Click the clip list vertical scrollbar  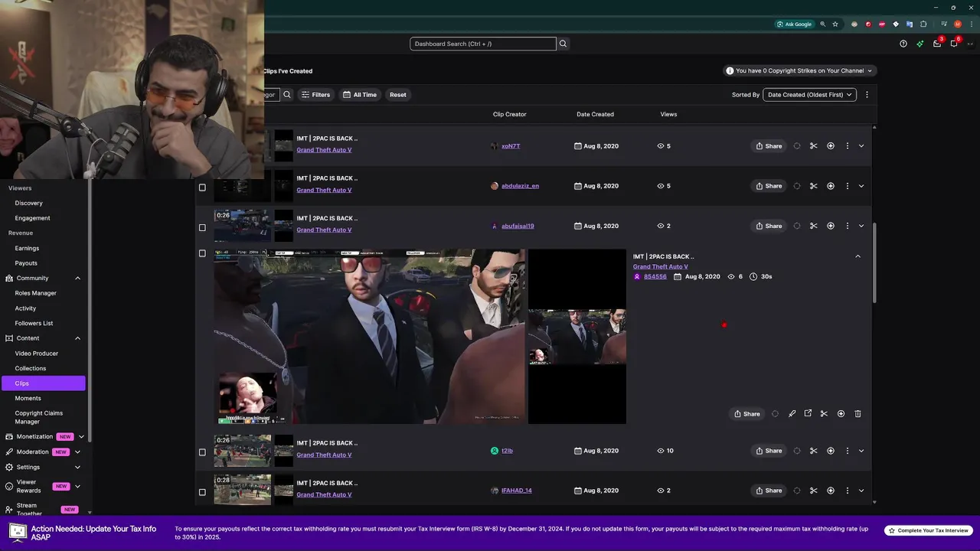[874, 264]
